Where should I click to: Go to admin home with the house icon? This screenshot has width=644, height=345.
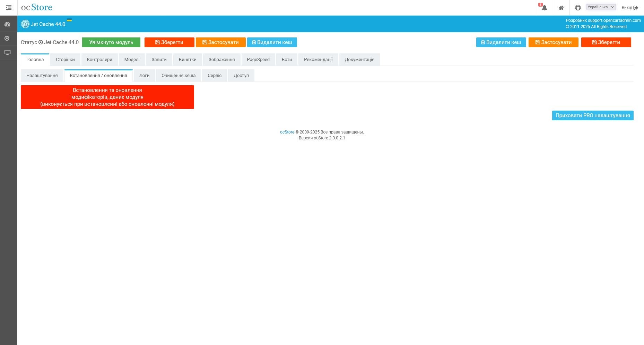click(x=561, y=7)
